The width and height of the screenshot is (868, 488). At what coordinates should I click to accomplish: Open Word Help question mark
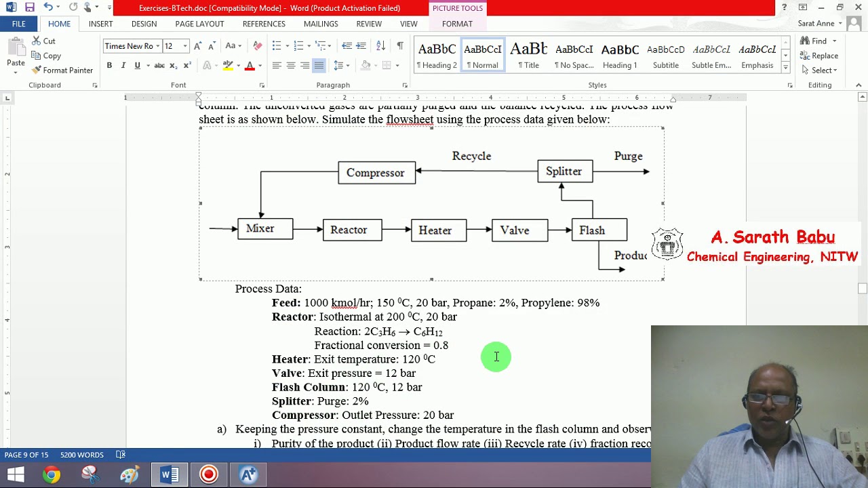point(784,7)
